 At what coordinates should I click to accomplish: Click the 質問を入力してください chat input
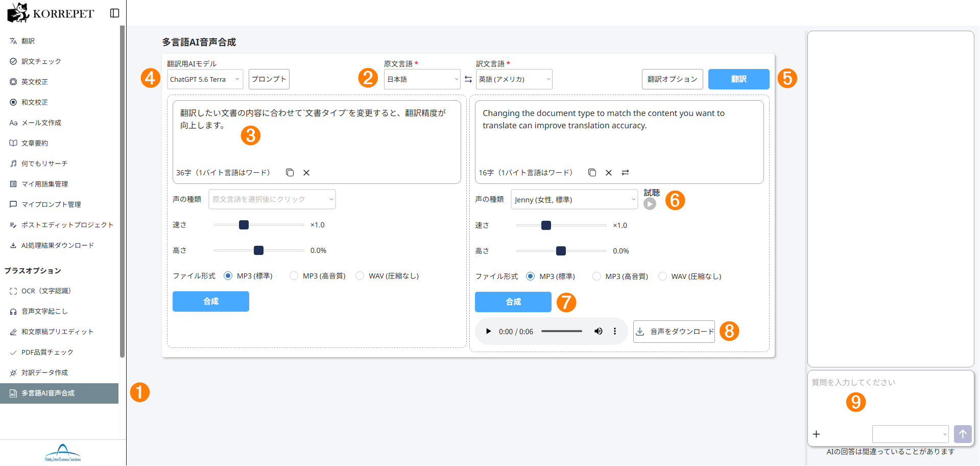(891, 396)
